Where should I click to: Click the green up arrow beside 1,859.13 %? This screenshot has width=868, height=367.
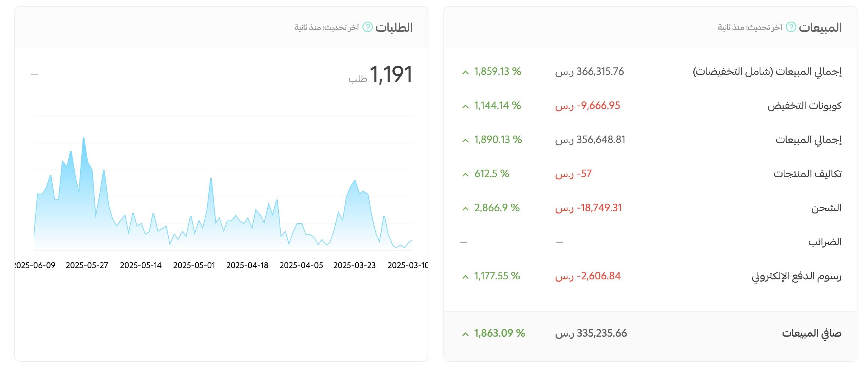pyautogui.click(x=465, y=72)
